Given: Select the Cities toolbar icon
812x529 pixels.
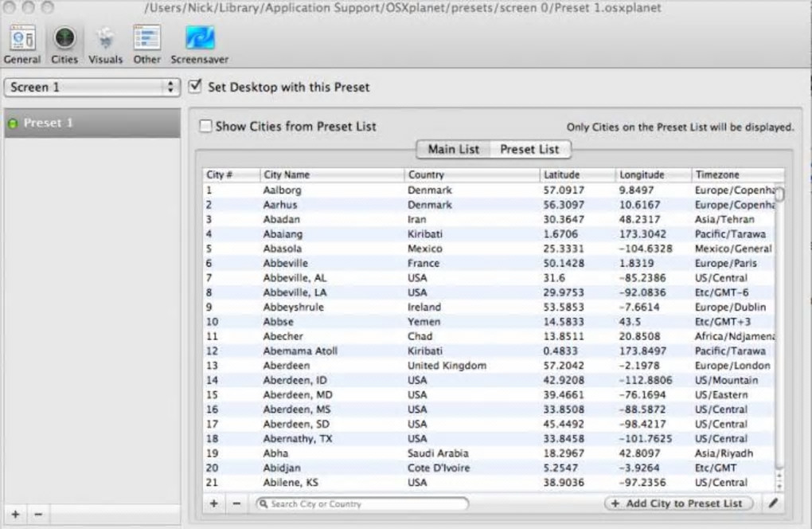Looking at the screenshot, I should coord(64,45).
